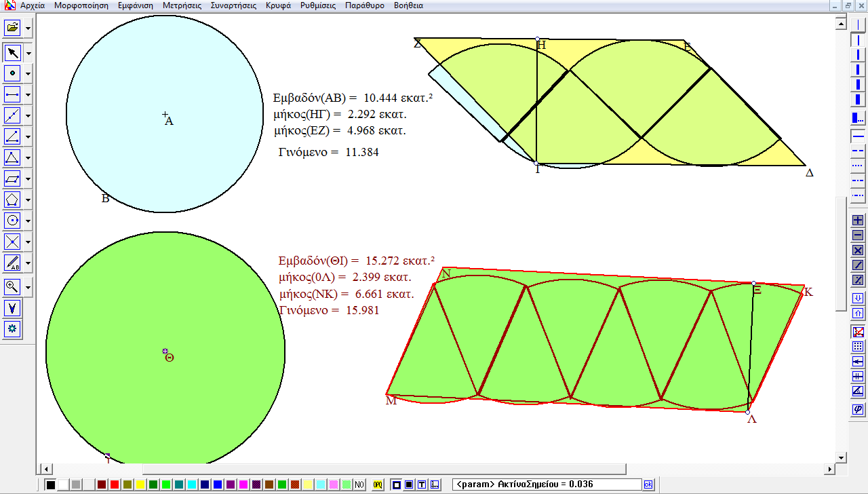Click the dotted grid icon in right toolbar
This screenshot has width=868, height=494.
click(x=858, y=347)
